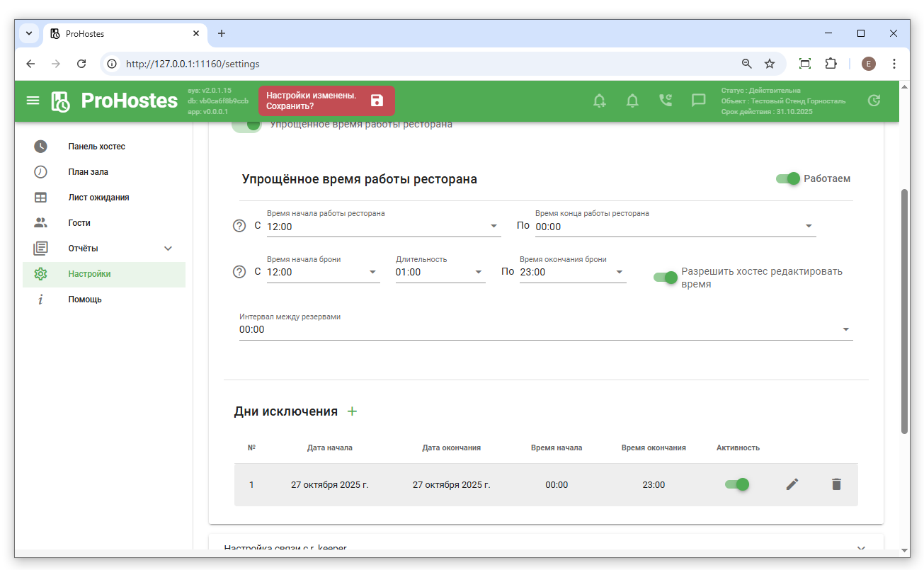This screenshot has height=570, width=924.
Task: Add a new exception day with plus
Action: (x=352, y=411)
